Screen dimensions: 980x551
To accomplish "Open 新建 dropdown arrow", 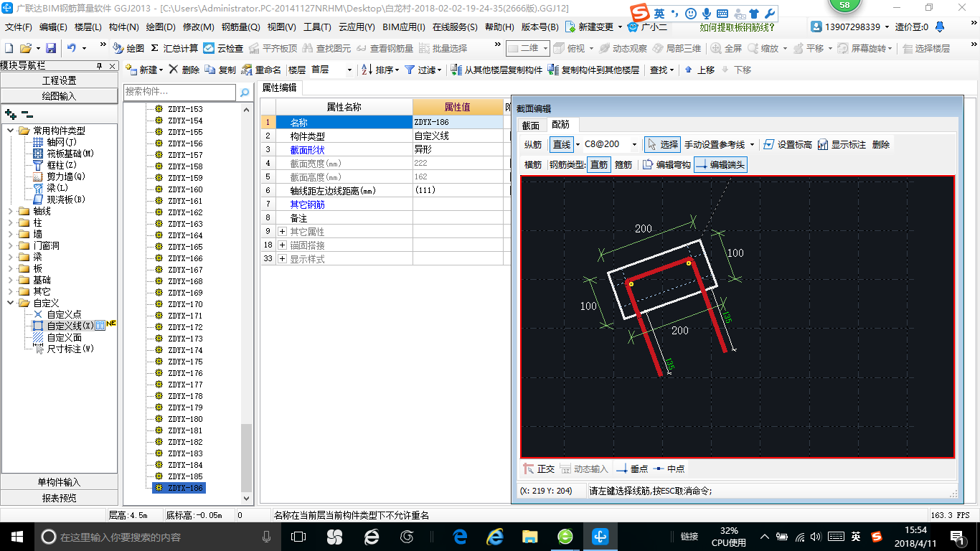I will 161,70.
